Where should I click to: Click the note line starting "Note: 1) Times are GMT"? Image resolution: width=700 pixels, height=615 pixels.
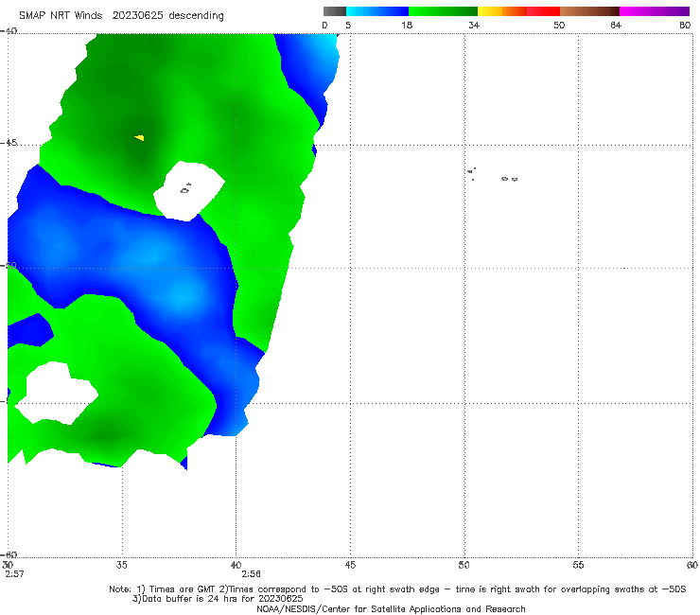point(397,589)
